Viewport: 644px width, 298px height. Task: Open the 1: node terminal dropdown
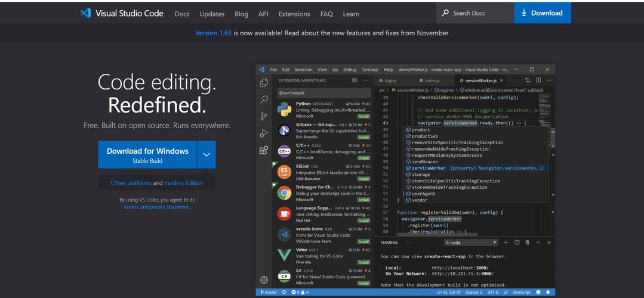click(471, 243)
